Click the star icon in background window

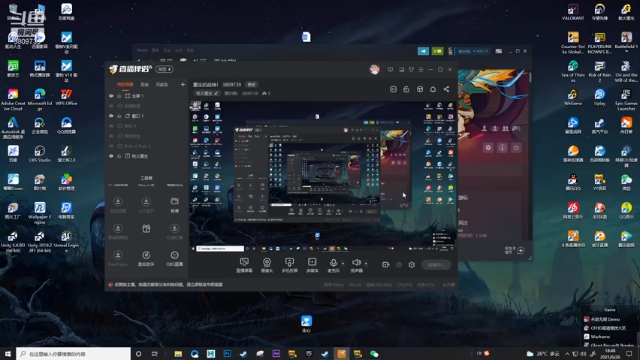(x=516, y=147)
